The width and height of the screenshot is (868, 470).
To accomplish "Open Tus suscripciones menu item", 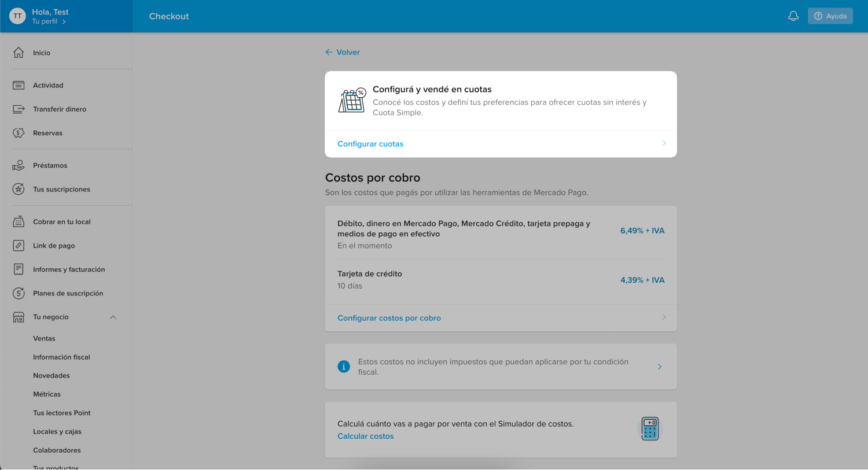I will 61,189.
